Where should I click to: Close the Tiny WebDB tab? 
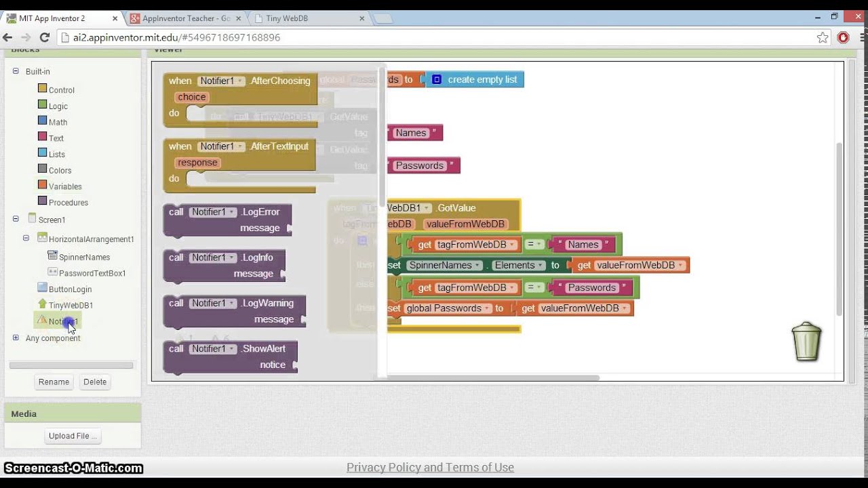[361, 18]
